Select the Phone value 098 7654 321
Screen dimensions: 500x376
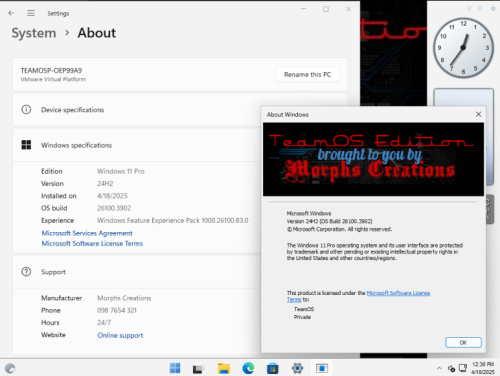pyautogui.click(x=117, y=310)
